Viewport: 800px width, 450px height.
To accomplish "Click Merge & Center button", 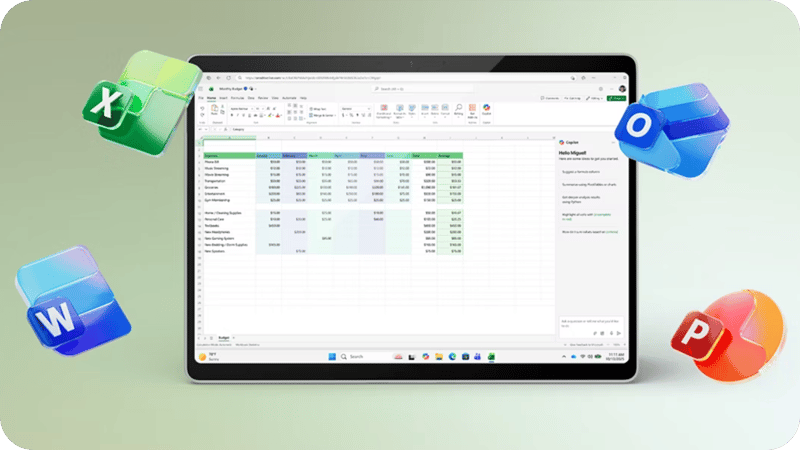I will click(x=321, y=115).
